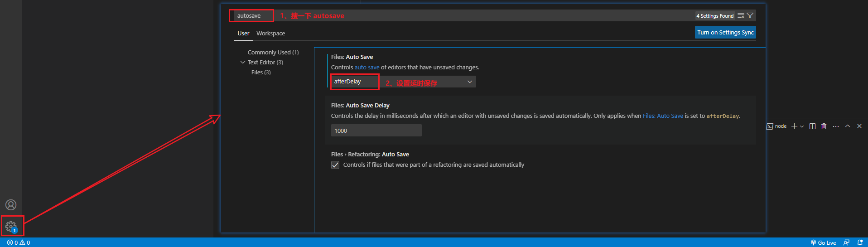The width and height of the screenshot is (868, 247).
Task: Open the Files Auto Save afterDelay dropdown
Action: (x=404, y=82)
